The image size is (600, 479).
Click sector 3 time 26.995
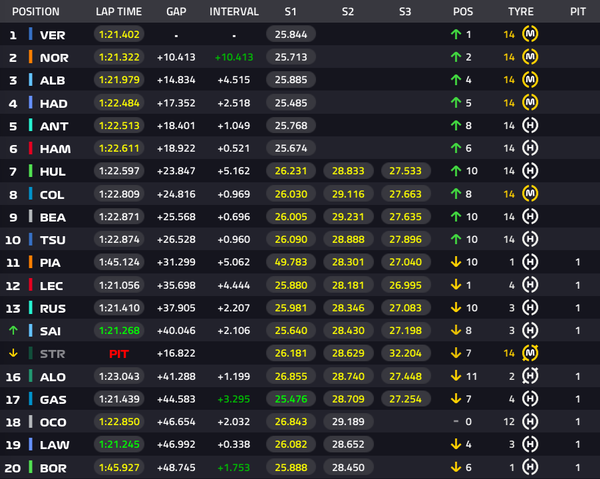point(406,285)
